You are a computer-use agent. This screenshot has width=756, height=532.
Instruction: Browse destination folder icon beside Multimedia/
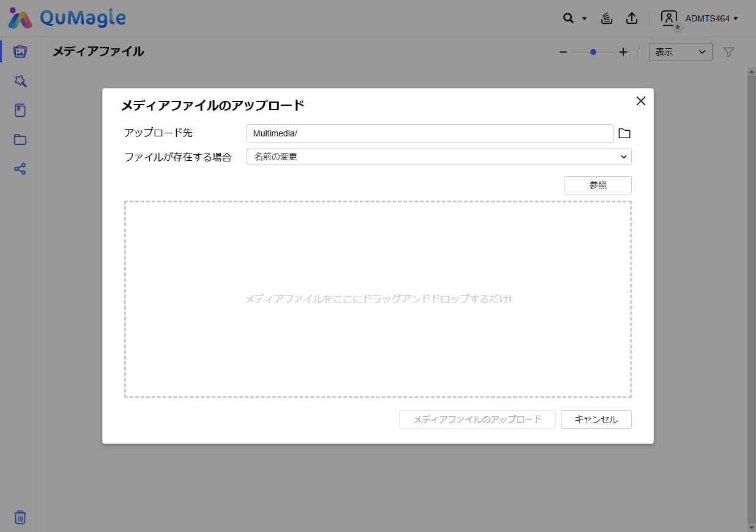[x=624, y=133]
